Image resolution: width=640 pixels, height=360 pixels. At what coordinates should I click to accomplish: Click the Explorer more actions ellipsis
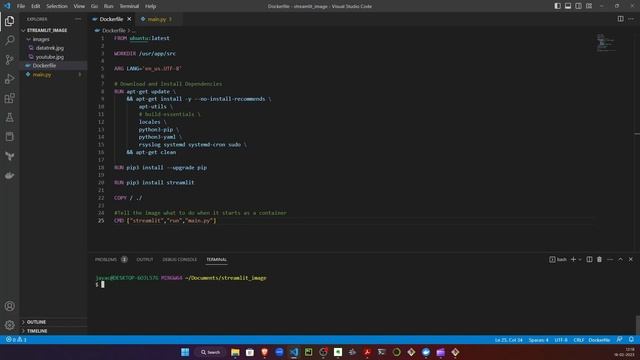(78, 19)
